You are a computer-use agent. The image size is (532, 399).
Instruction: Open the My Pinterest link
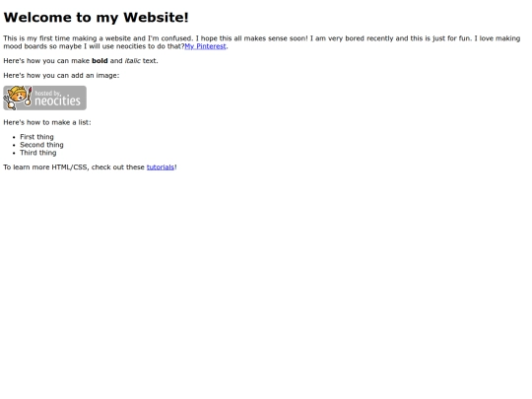click(205, 46)
